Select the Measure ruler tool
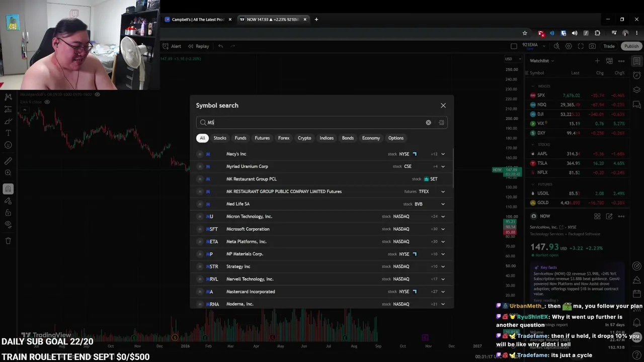This screenshot has width=644, height=362. point(8,161)
